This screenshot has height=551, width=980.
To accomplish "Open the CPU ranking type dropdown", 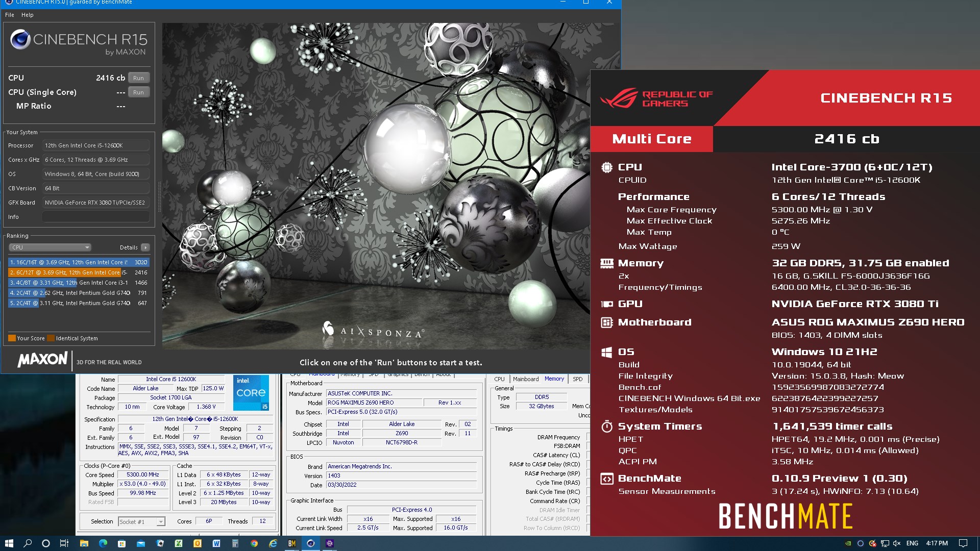I will click(50, 247).
